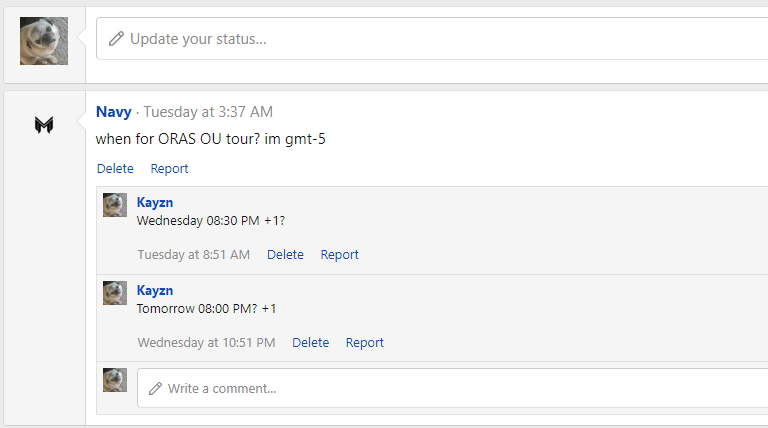
Task: Click the Tuesday at 8:51 AM comment timestamp
Action: (194, 255)
